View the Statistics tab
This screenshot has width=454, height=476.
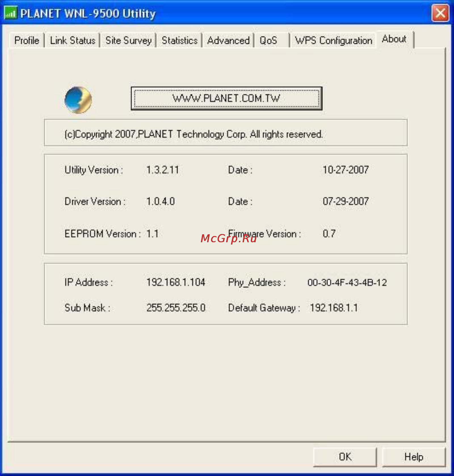[180, 40]
